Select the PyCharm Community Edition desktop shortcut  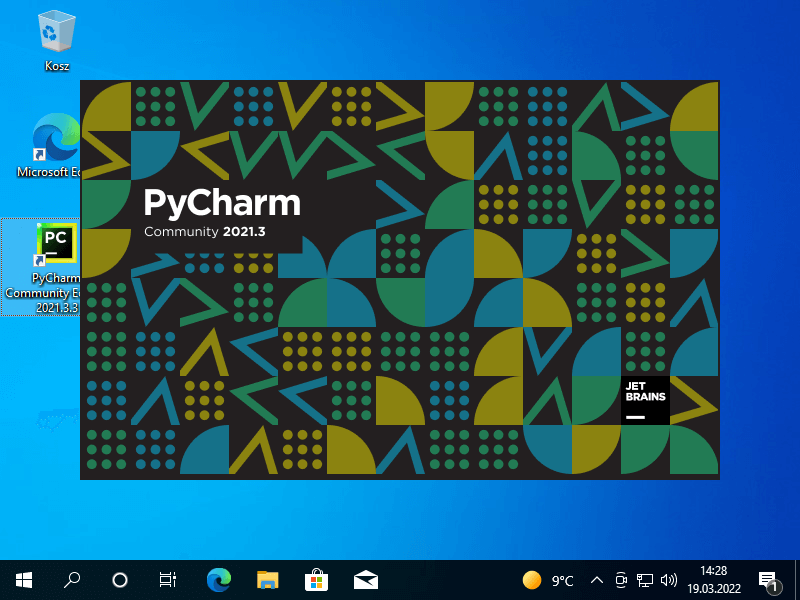[42, 267]
